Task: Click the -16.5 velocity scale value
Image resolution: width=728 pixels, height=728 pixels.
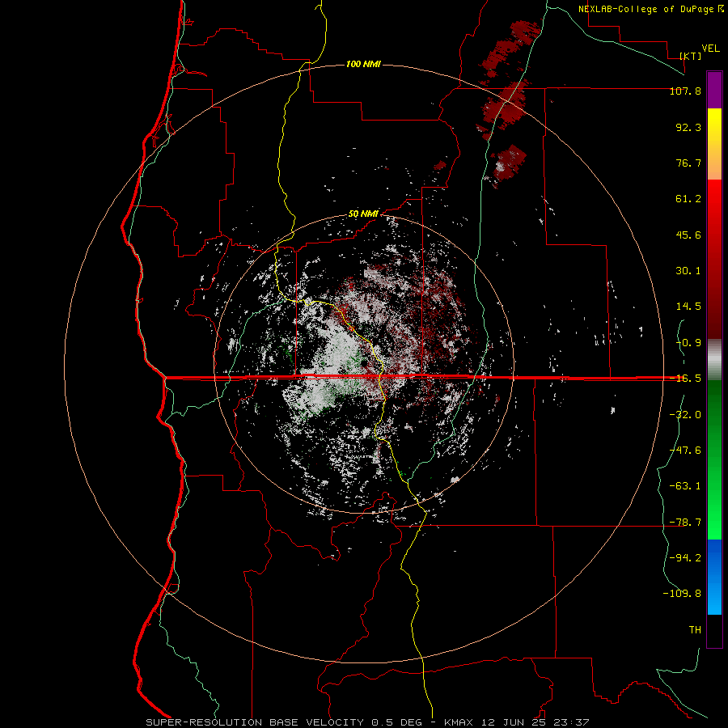Action: click(685, 379)
